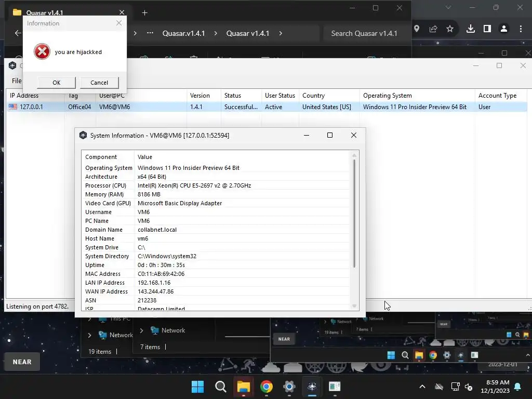532x399 pixels.
Task: Click Chrome location pin icon
Action: pyautogui.click(x=417, y=29)
